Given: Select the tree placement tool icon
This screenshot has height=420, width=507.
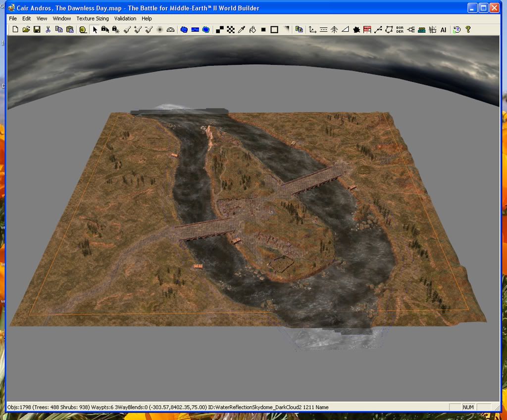Looking at the screenshot, I should click(x=335, y=30).
